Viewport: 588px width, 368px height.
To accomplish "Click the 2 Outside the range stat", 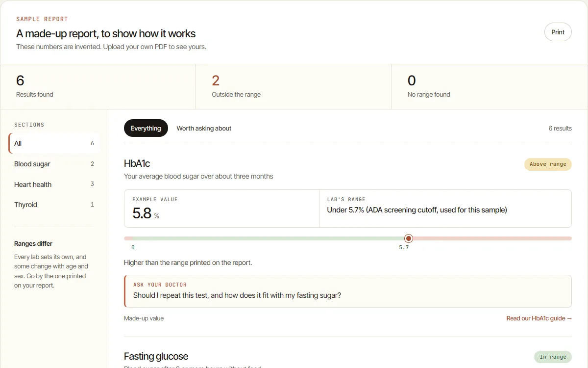I will click(294, 86).
